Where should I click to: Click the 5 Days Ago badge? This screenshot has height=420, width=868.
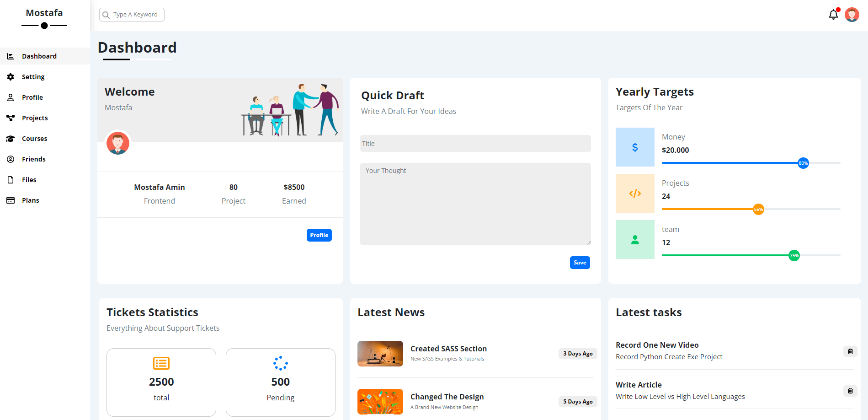coord(578,402)
